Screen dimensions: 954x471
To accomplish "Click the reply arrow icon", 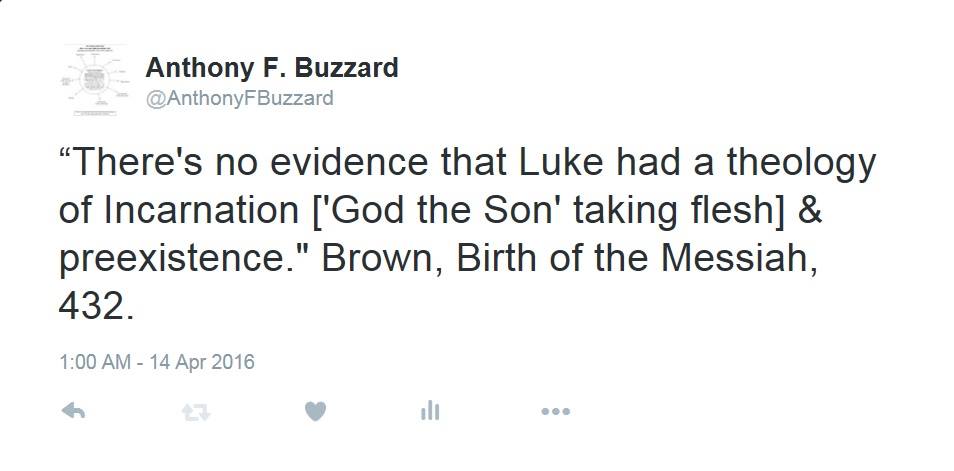I will tap(72, 410).
